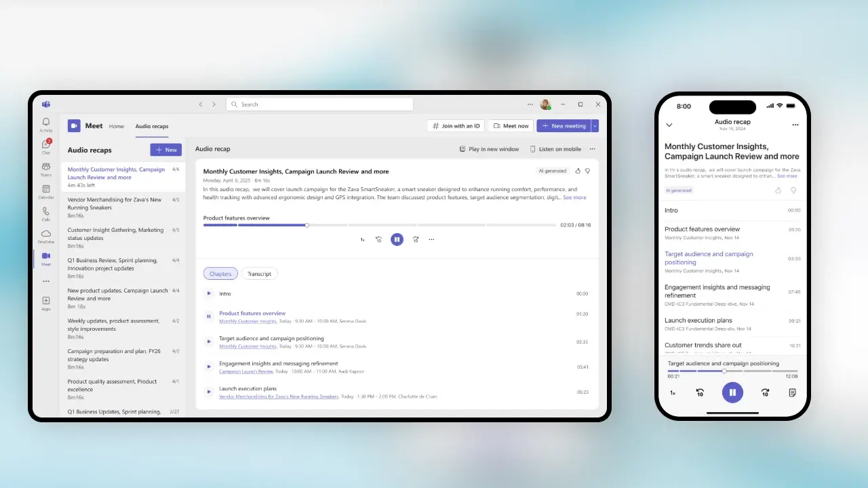The width and height of the screenshot is (868, 488).
Task: Open OneDrive in the sidebar
Action: [46, 236]
